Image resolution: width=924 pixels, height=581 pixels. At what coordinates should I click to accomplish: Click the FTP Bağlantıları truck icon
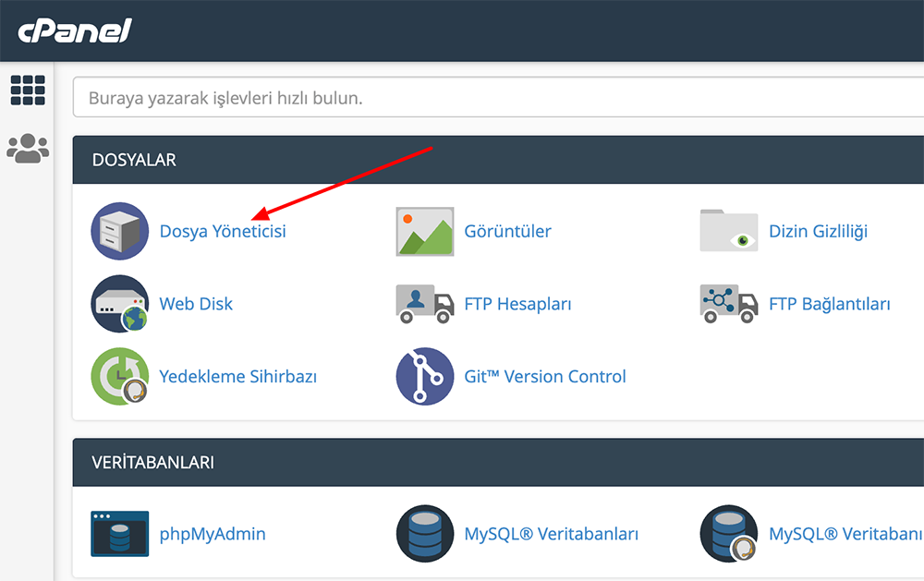[x=729, y=304]
